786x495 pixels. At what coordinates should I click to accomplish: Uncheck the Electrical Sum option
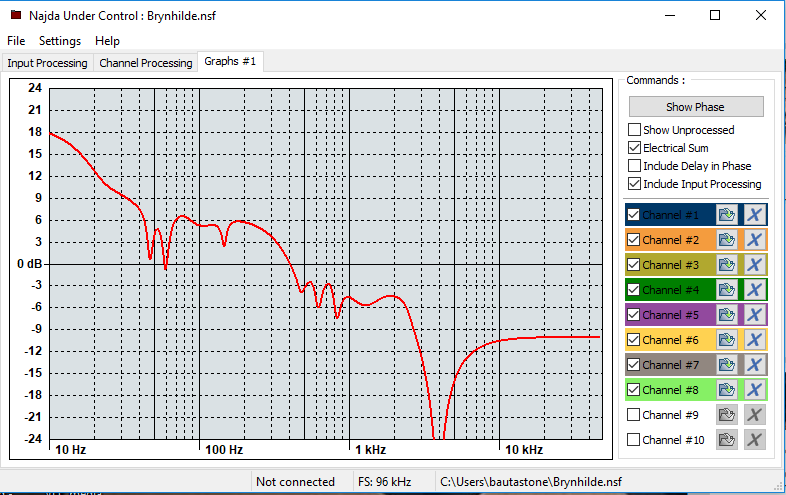[x=634, y=148]
